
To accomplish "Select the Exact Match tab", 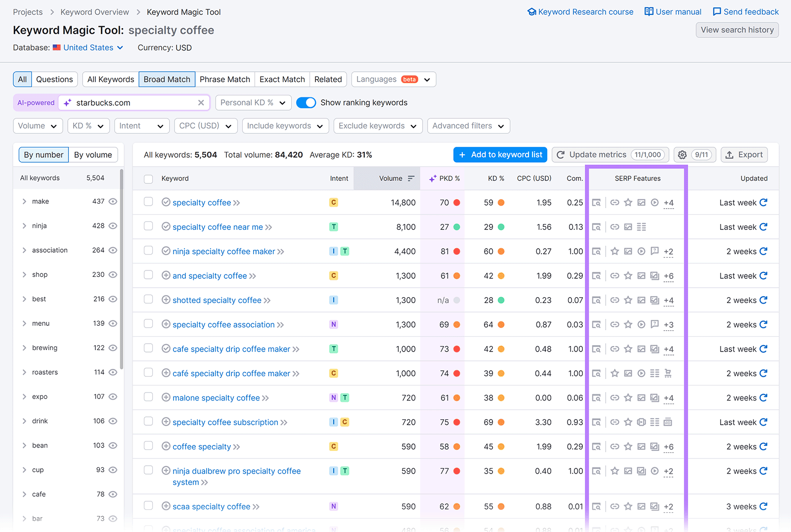I will click(x=282, y=79).
